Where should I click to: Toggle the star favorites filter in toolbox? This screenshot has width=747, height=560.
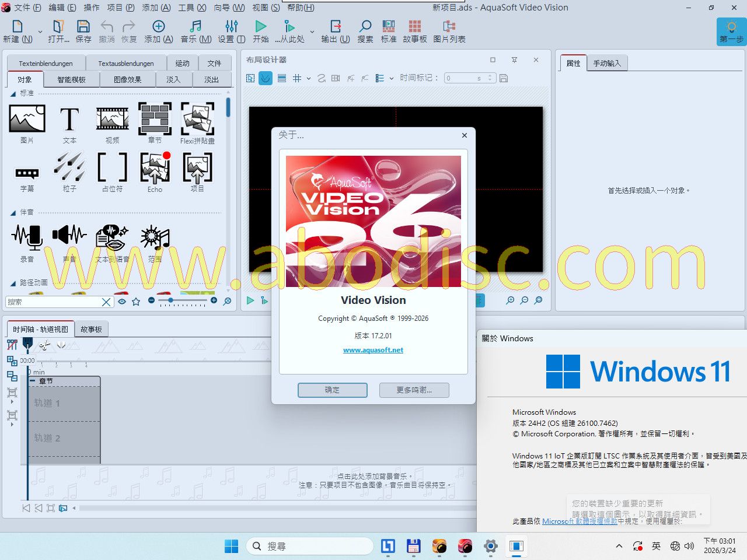point(136,302)
